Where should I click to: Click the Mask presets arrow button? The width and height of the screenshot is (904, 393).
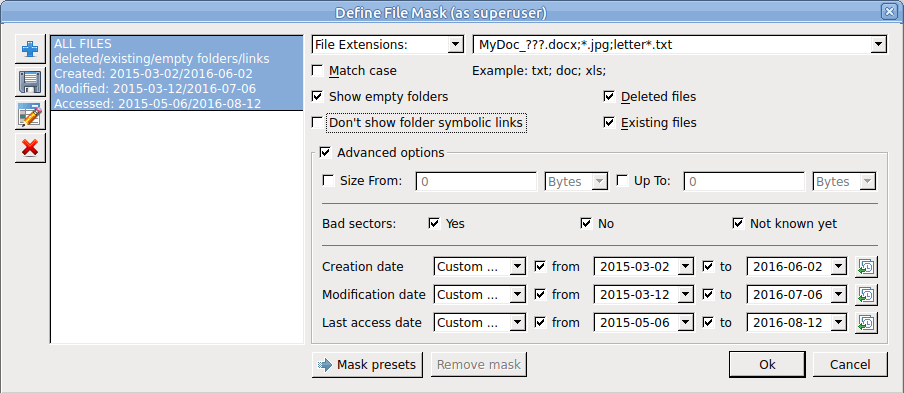click(x=367, y=365)
